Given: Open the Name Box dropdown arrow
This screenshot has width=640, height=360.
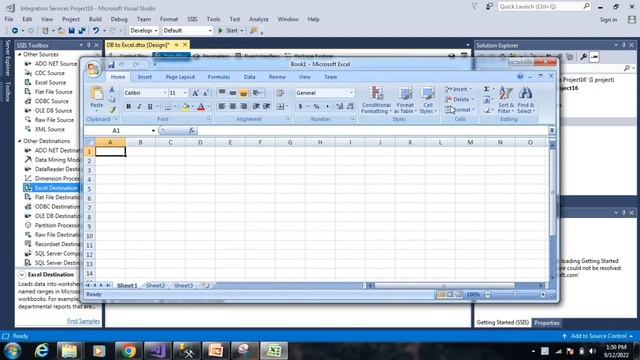Looking at the screenshot, I should tap(153, 131).
